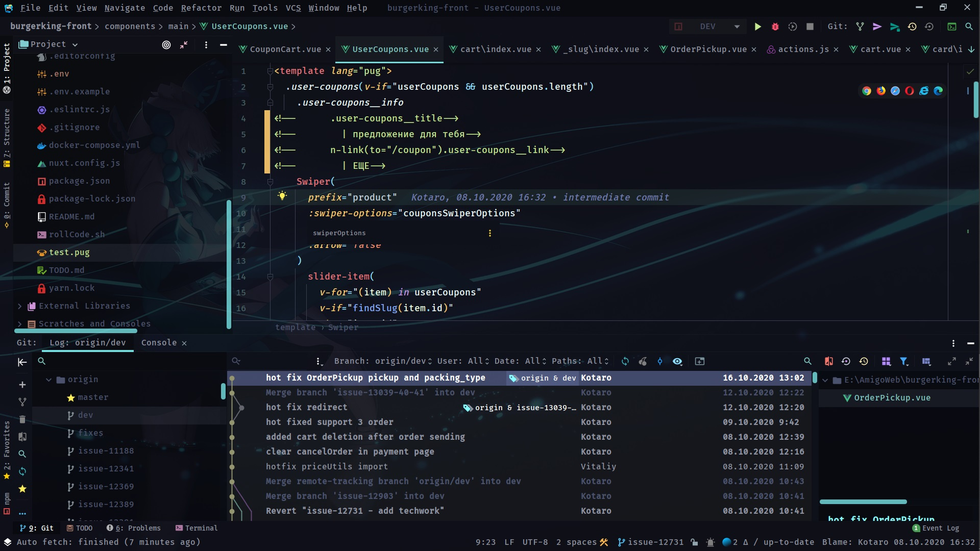Viewport: 980px width, 551px height.
Task: Click the Cherry-pick icon in the Git log toolbar
Action: (x=643, y=362)
